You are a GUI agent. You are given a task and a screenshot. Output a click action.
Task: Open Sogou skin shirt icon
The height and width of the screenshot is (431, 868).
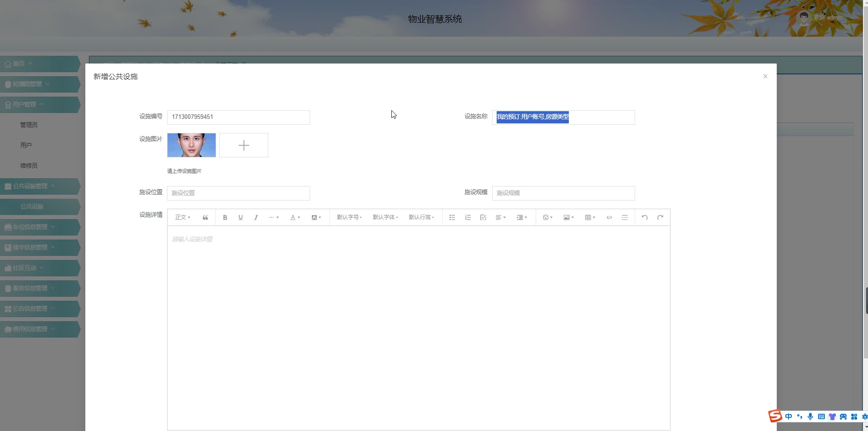832,416
